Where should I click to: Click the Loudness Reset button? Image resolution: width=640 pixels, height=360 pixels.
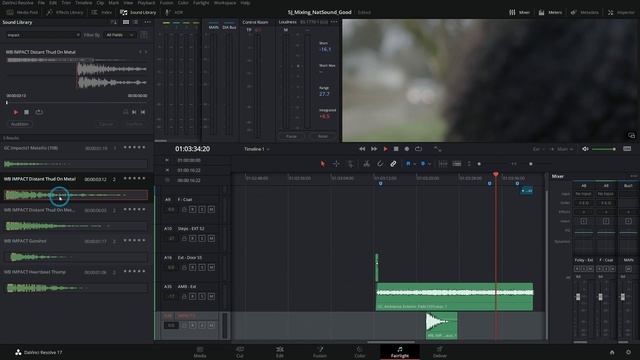[x=322, y=136]
